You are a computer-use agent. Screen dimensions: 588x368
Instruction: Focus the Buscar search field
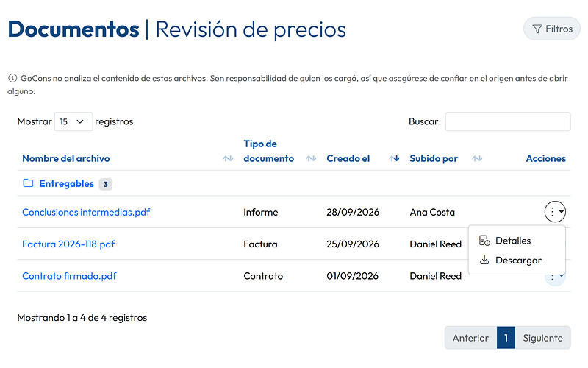[x=508, y=121]
